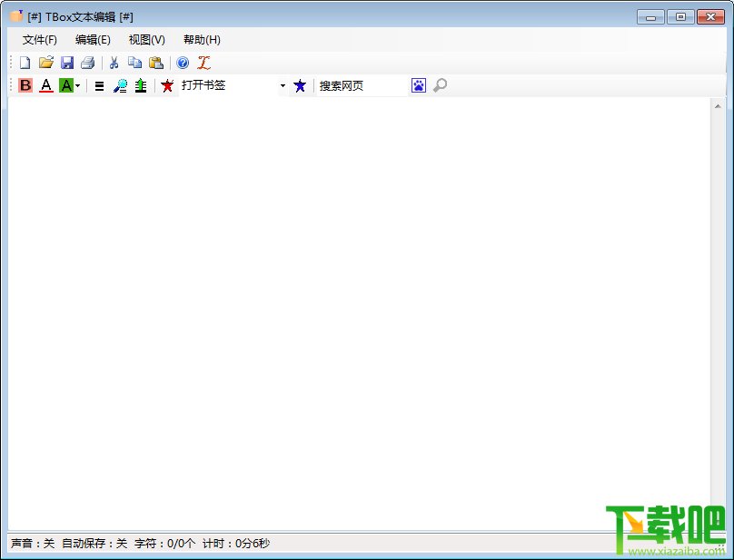Screen dimensions: 734x560
Task: Close the TBox window
Action: click(710, 17)
